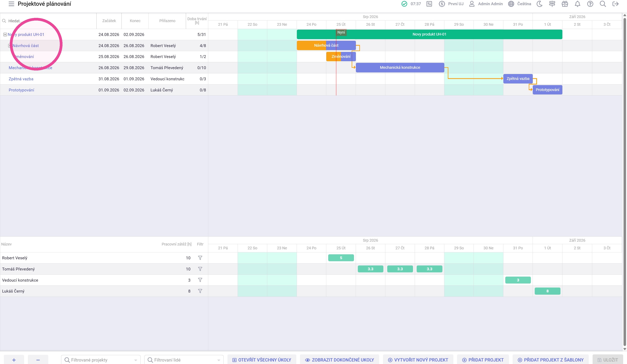Click the logout icon
The image size is (627, 364).
coord(615,4)
